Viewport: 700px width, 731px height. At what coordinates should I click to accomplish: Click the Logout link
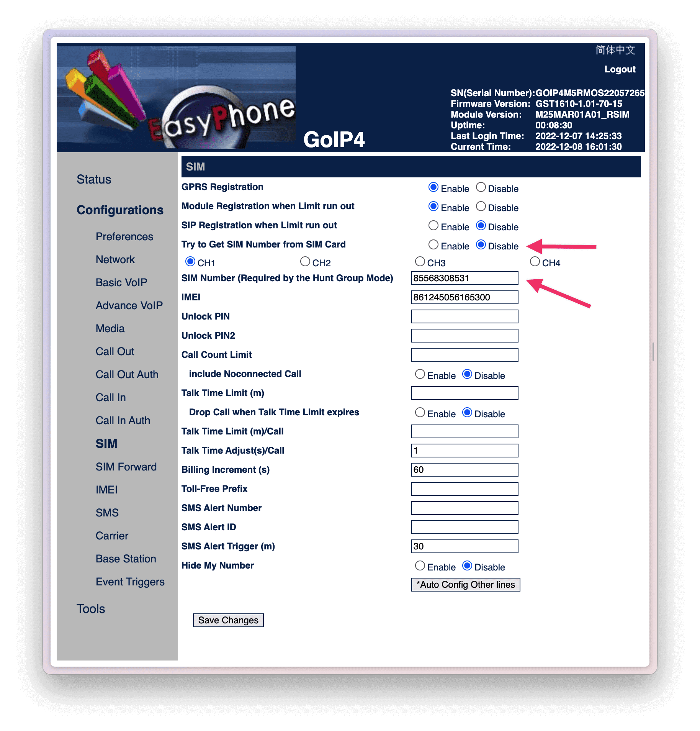tap(620, 69)
